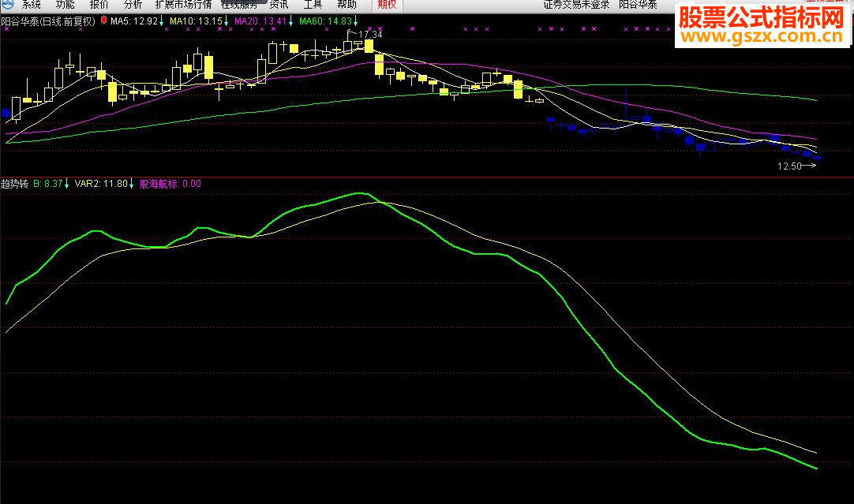Click the 阳谷华泰 name in the title bar
This screenshot has height=504, width=854.
point(638,5)
